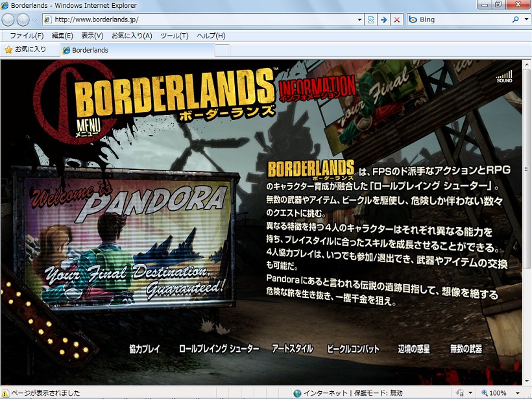The height and width of the screenshot is (399, 532).
Task: Open the 表示(V) menu
Action: pos(92,36)
